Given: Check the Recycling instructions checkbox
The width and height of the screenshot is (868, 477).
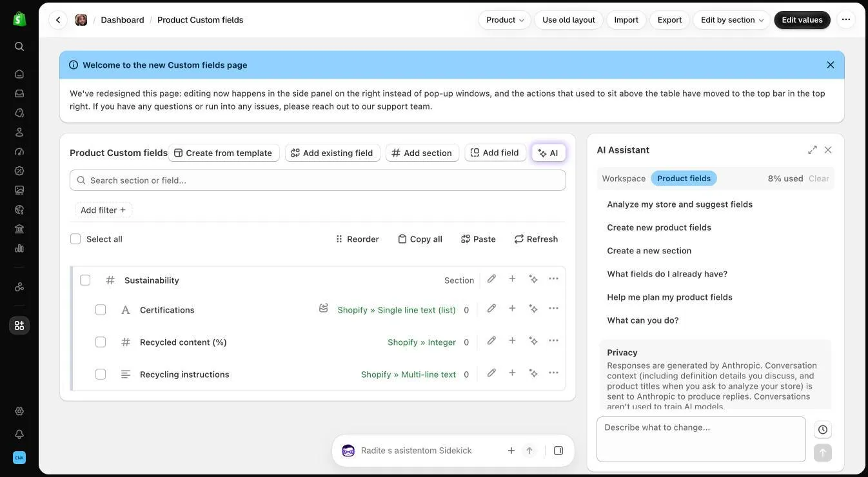Looking at the screenshot, I should coord(101,375).
